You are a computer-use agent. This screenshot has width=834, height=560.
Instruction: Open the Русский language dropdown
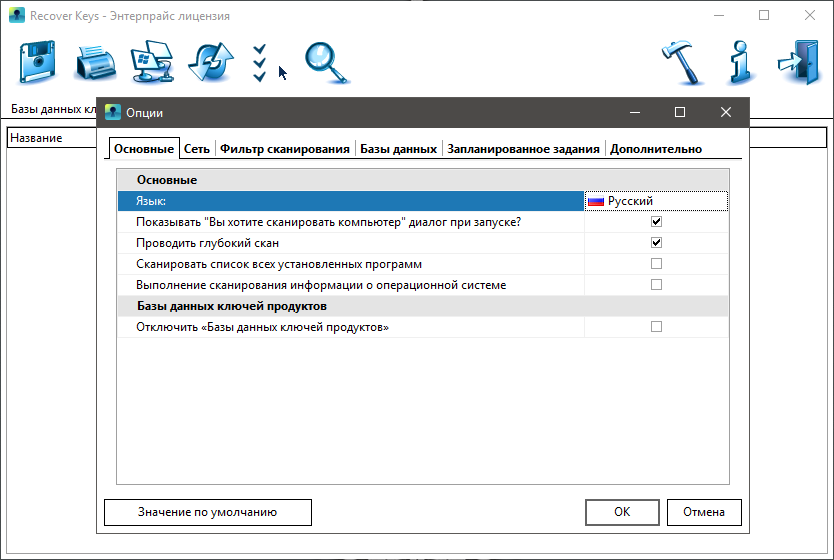pos(656,201)
